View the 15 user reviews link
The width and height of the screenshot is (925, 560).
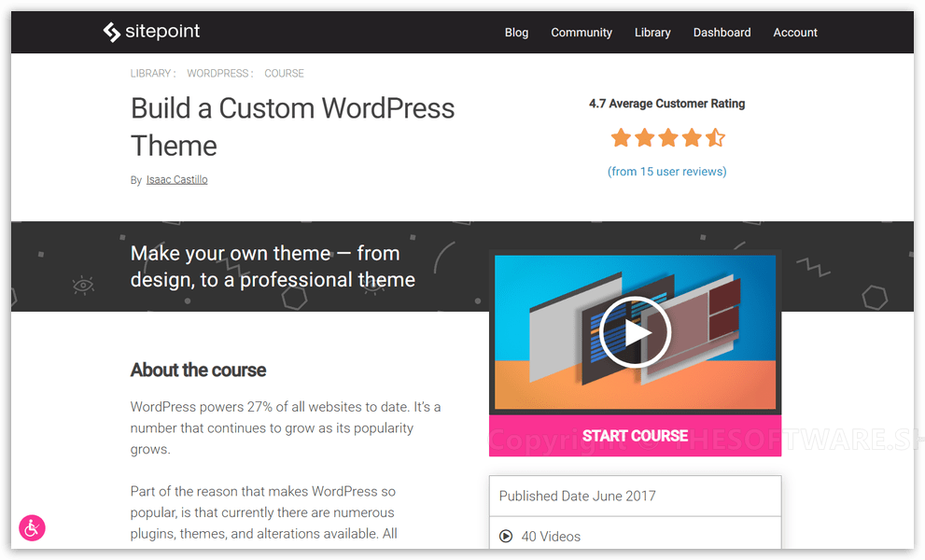click(666, 171)
